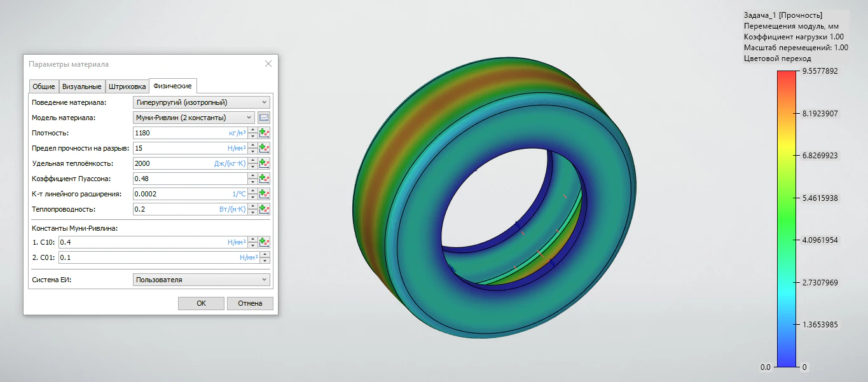Click the Отмена button
Viewport: 868px width, 382px height.
(x=250, y=303)
